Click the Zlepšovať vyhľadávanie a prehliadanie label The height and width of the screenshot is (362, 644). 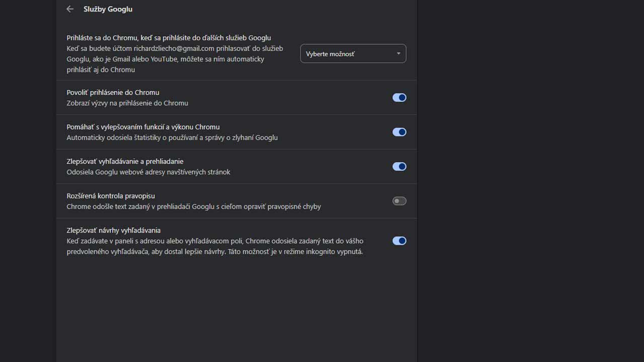click(x=125, y=161)
